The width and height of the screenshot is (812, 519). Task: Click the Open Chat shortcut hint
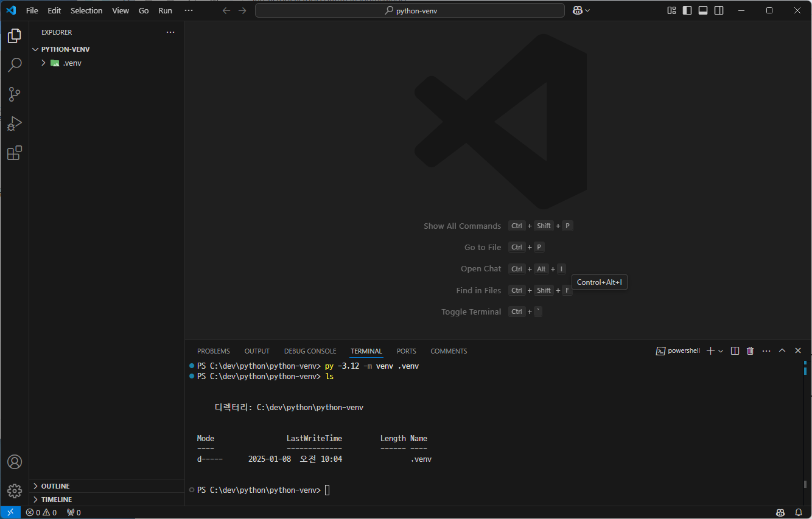[x=513, y=269]
